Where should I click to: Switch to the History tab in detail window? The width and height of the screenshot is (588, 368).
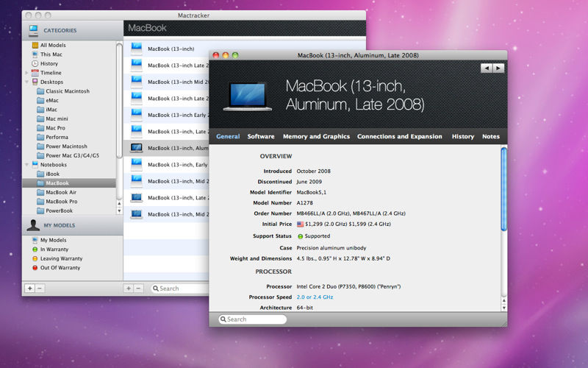pyautogui.click(x=463, y=136)
